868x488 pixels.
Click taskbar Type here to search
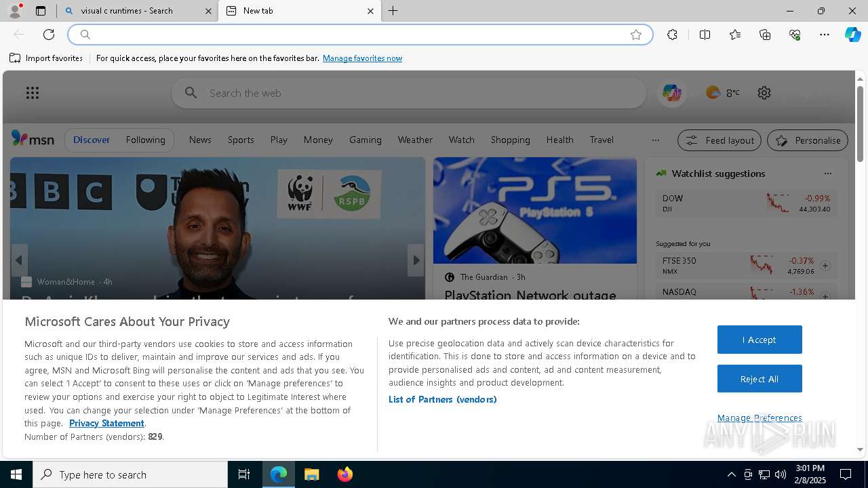[130, 474]
